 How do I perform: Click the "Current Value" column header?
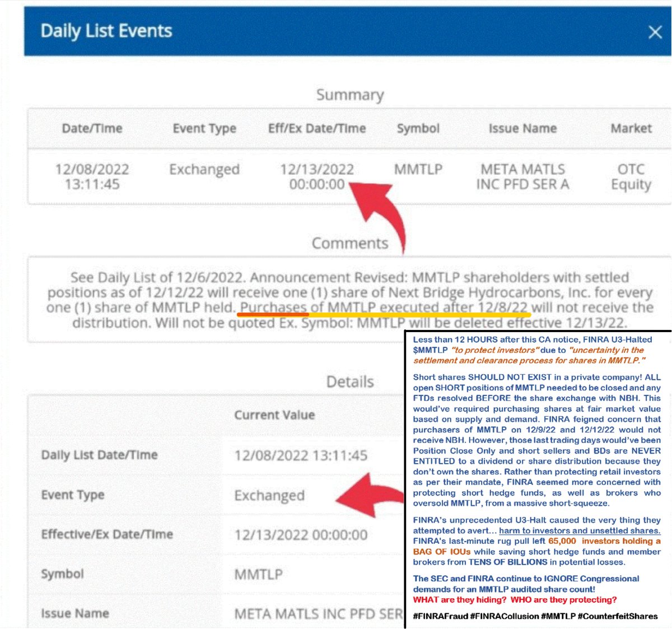pyautogui.click(x=274, y=415)
